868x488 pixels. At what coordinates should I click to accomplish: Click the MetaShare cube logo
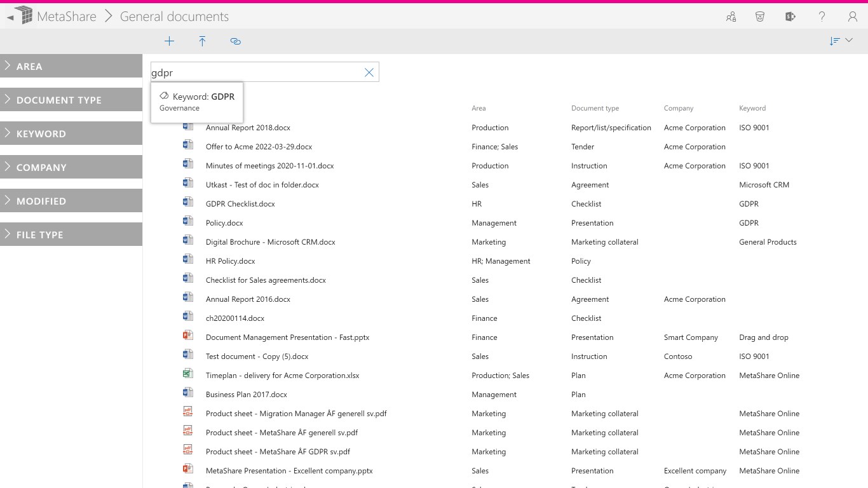(x=23, y=16)
